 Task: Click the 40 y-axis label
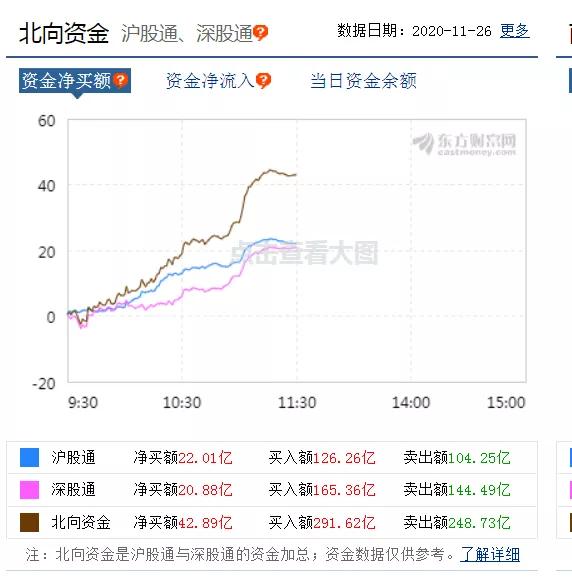(47, 186)
